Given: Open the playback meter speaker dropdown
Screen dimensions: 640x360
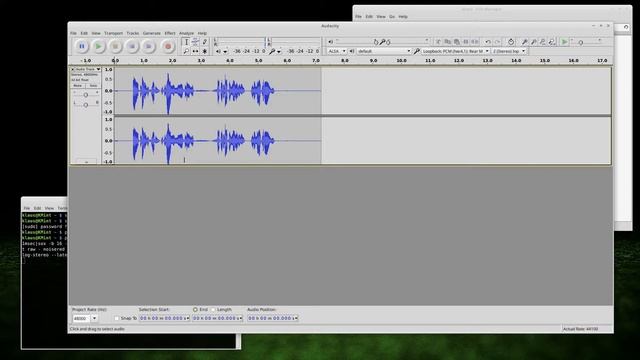Looking at the screenshot, I should point(225,51).
